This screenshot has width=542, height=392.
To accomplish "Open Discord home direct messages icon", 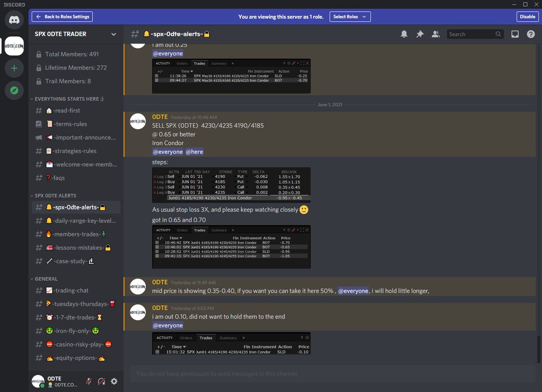I will point(14,20).
